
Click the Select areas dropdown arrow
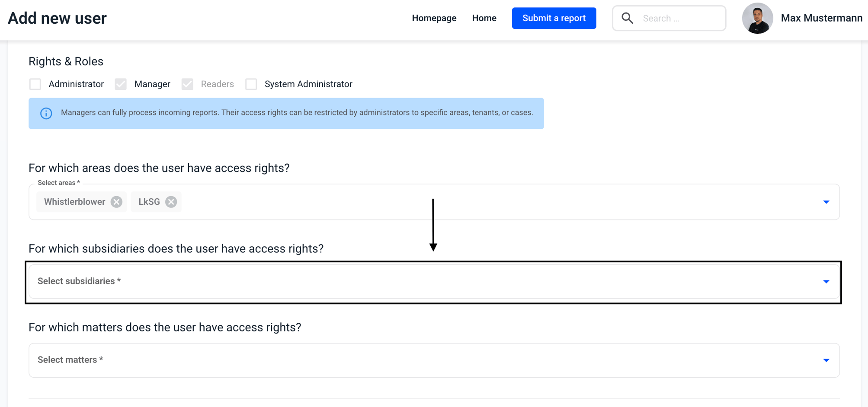pos(826,202)
